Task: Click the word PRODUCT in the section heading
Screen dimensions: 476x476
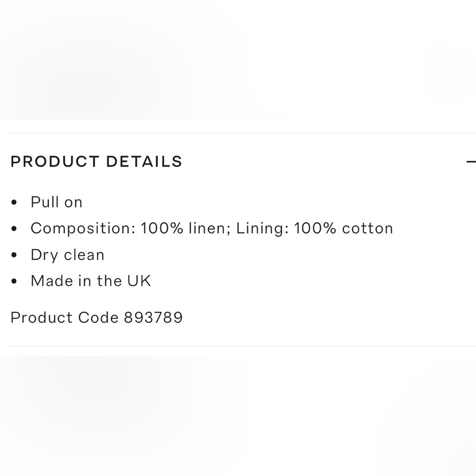Action: click(54, 162)
